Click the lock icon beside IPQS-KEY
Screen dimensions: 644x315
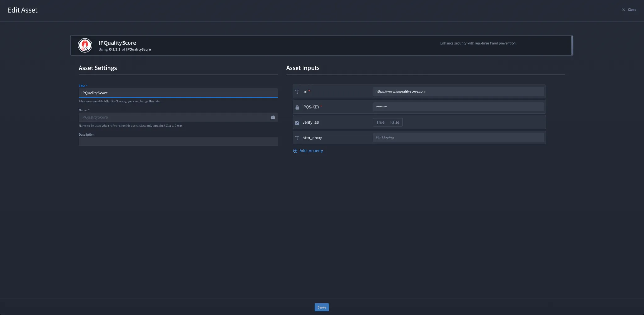pyautogui.click(x=297, y=107)
